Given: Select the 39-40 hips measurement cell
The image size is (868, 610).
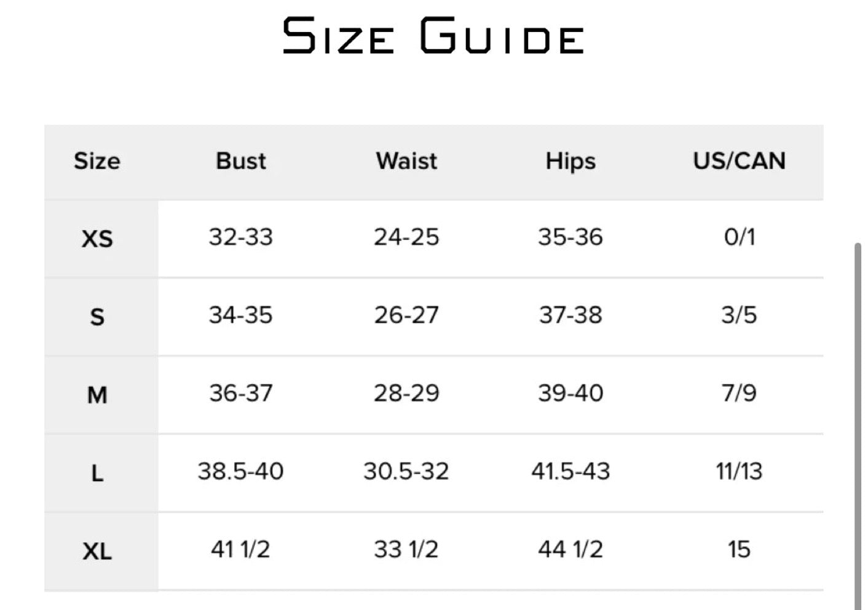Looking at the screenshot, I should pos(570,394).
